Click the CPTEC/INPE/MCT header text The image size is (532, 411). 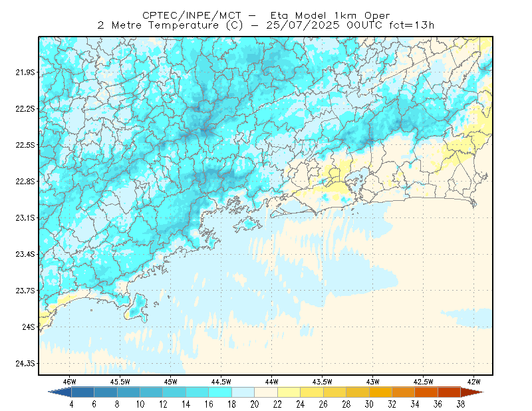192,15
